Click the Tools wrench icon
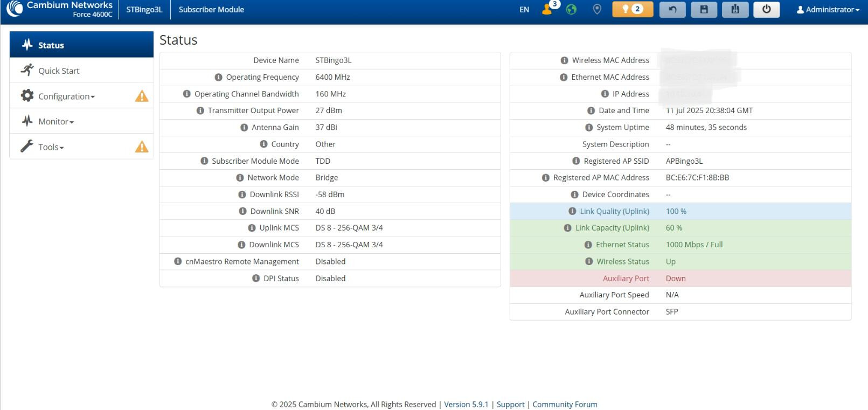Viewport: 868px width, 410px height. tap(27, 146)
